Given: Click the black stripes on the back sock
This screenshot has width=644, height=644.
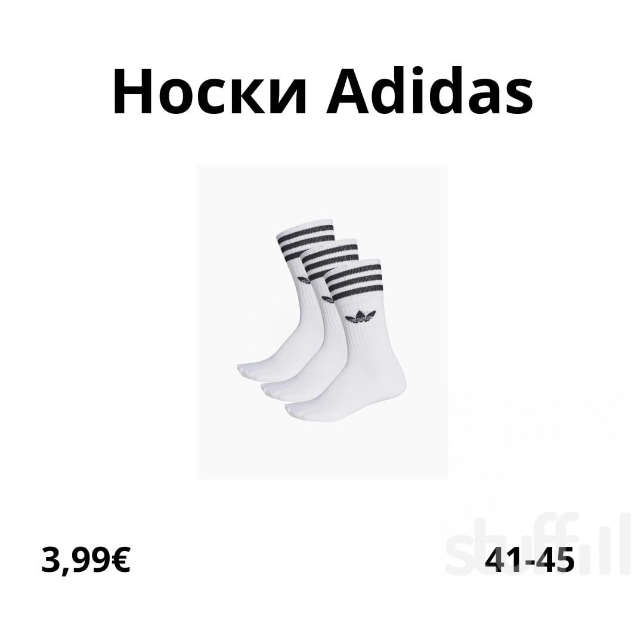Looking at the screenshot, I should (x=305, y=243).
